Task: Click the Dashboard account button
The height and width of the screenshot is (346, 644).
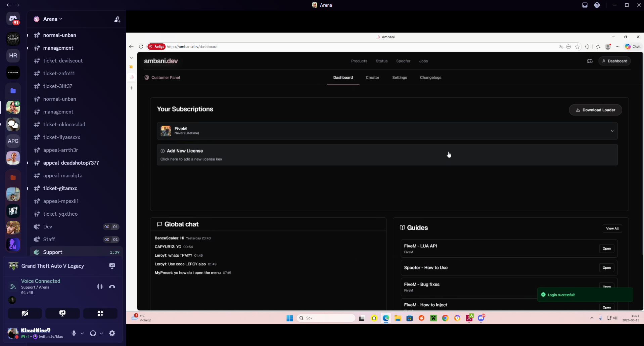Action: click(x=614, y=61)
